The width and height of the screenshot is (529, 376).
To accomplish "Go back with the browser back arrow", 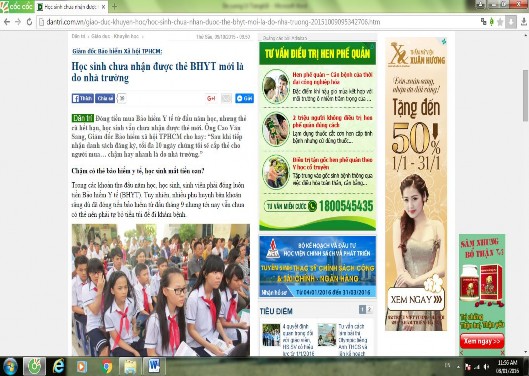I will coord(7,22).
